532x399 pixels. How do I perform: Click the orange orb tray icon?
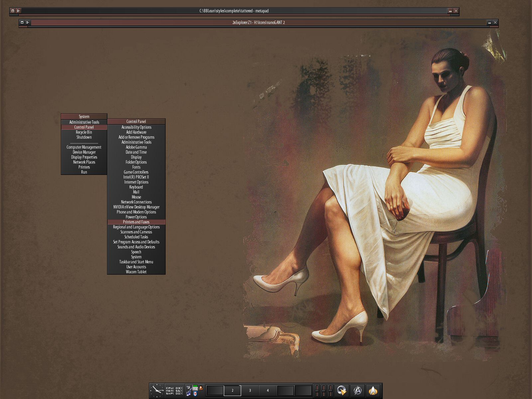click(x=201, y=388)
